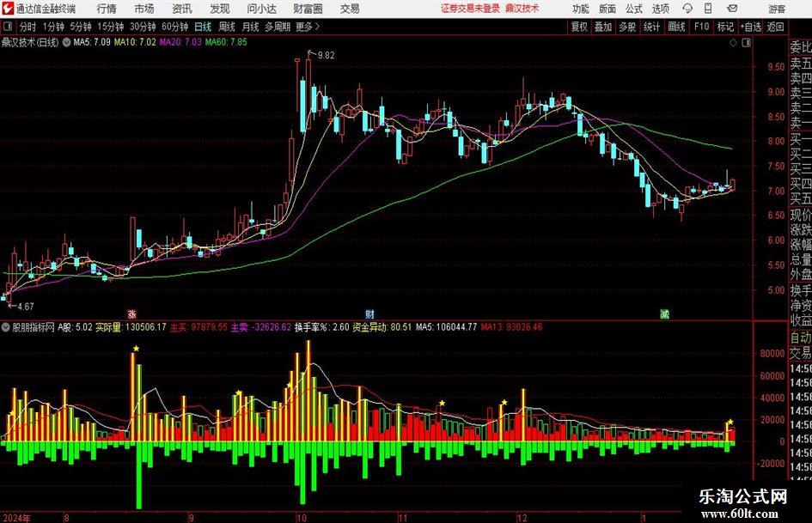This screenshot has width=812, height=523.
Task: Click the 游客 guest account label
Action: pyautogui.click(x=776, y=9)
